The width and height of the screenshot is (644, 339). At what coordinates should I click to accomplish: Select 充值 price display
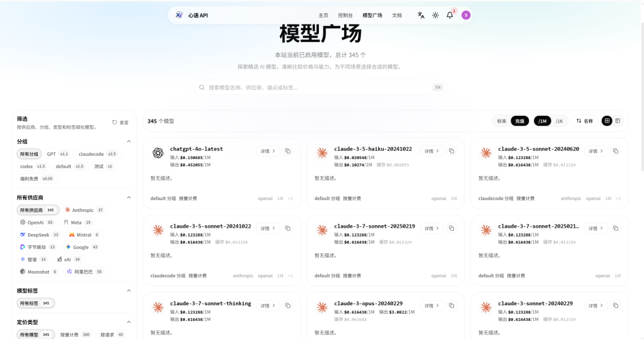click(x=520, y=121)
